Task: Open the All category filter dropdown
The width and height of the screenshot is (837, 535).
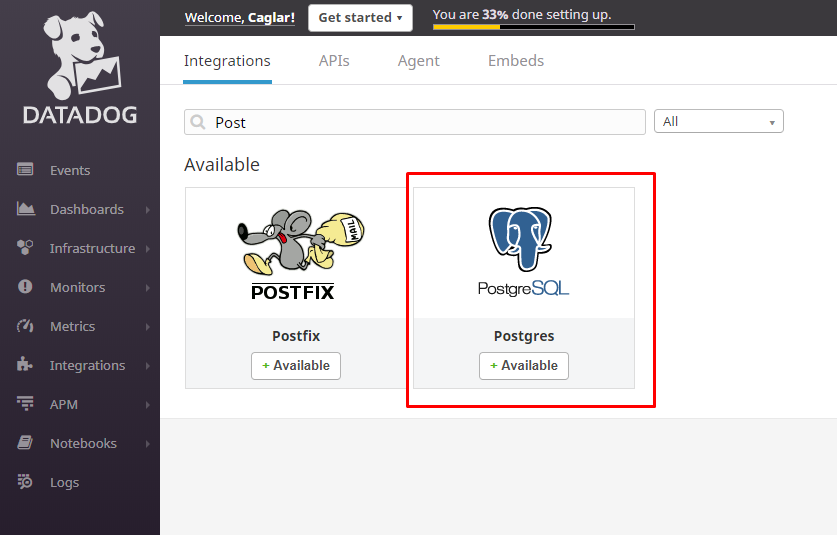Action: click(x=718, y=121)
